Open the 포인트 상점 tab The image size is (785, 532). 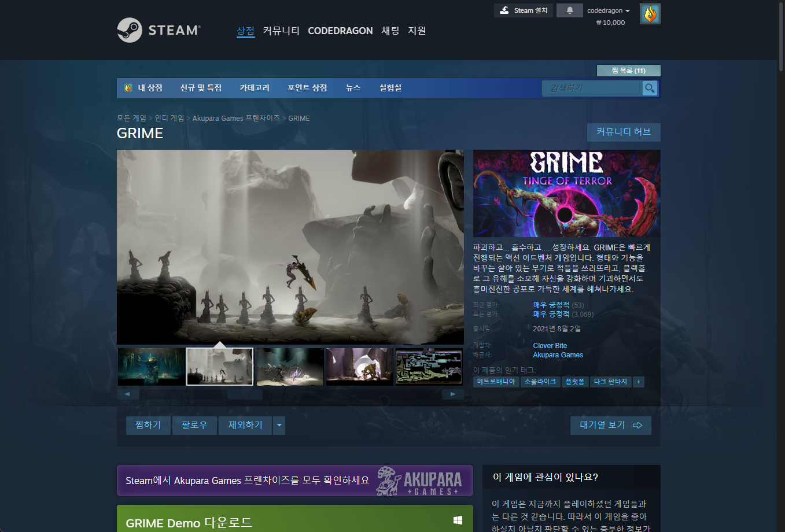click(x=307, y=88)
